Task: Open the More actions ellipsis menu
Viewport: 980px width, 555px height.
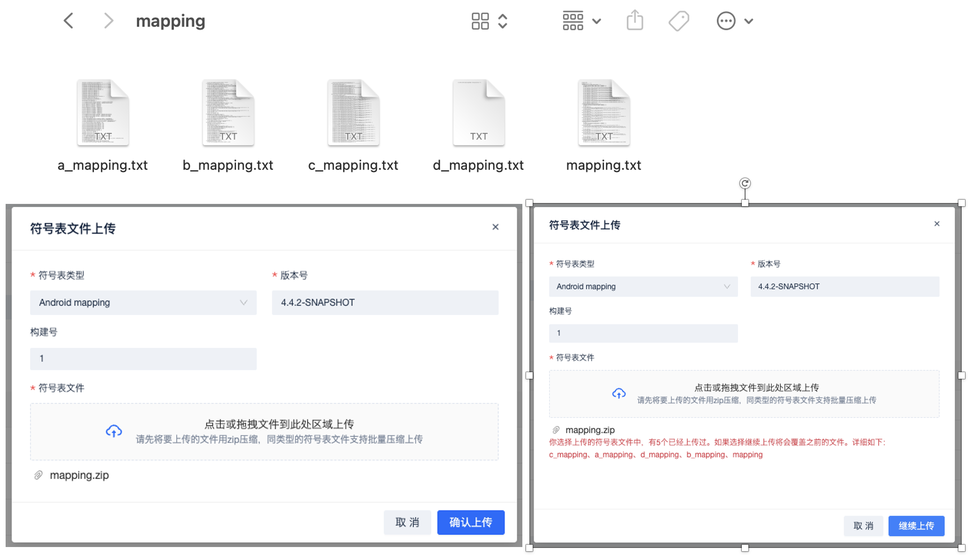Action: tap(726, 21)
